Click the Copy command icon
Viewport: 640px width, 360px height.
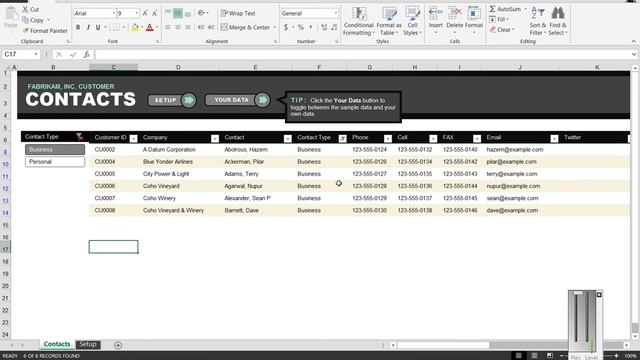(x=25, y=20)
